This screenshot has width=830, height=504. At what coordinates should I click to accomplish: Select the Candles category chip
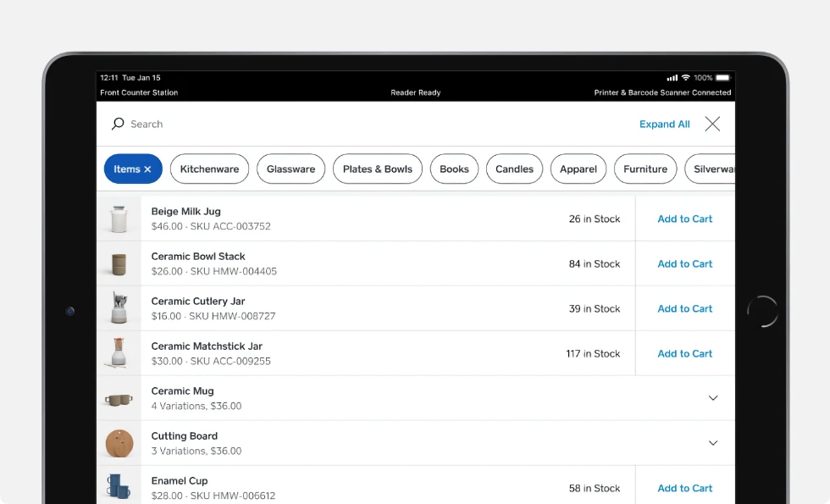(x=515, y=169)
